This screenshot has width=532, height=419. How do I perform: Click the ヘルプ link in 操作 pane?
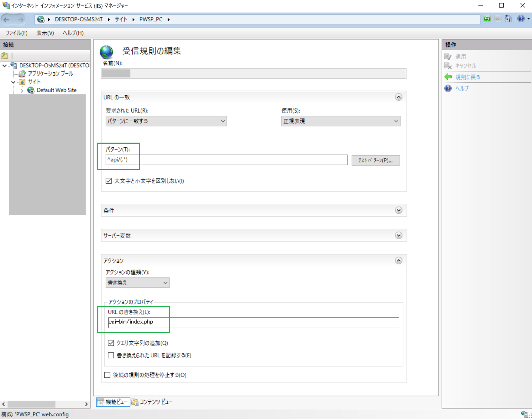pos(462,88)
